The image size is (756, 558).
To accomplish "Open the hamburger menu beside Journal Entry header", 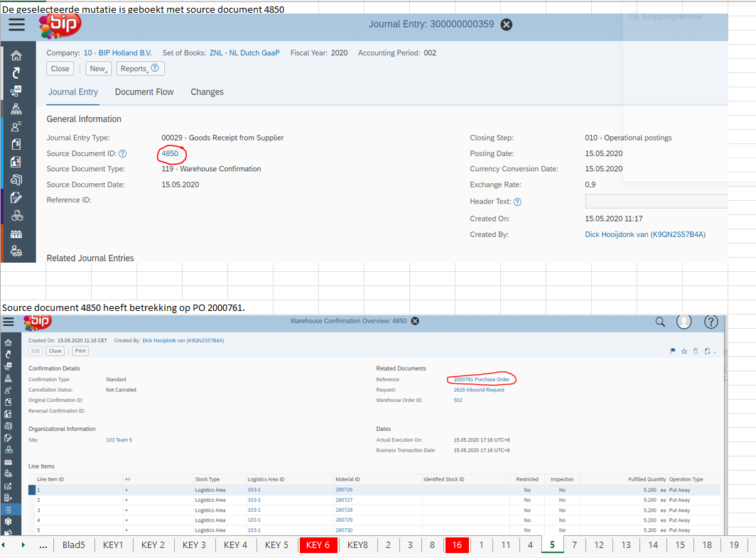I will [x=16, y=25].
